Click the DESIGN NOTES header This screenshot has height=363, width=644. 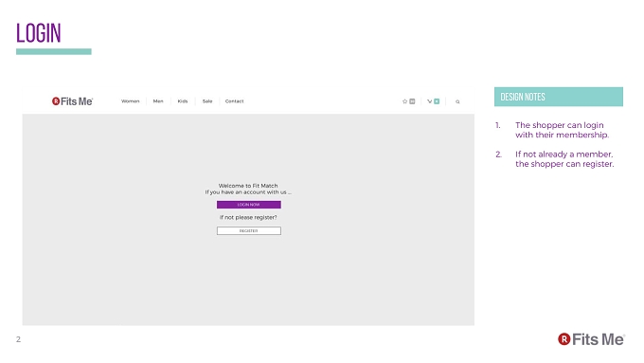(559, 97)
